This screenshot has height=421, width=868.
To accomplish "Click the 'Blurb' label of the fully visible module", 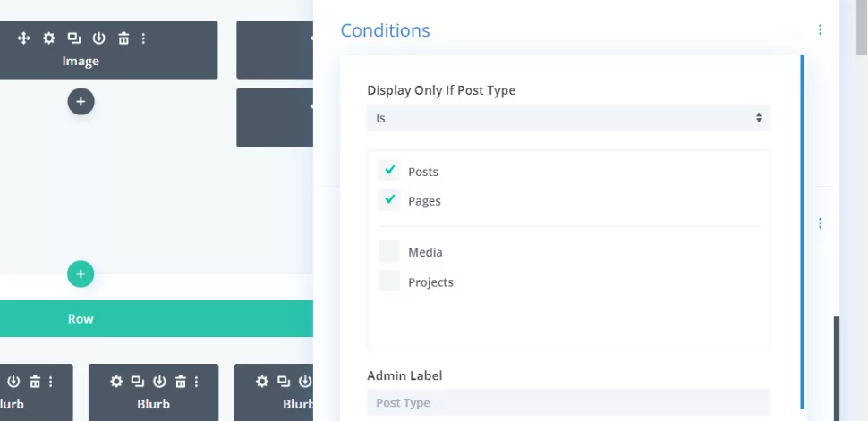I will (153, 404).
